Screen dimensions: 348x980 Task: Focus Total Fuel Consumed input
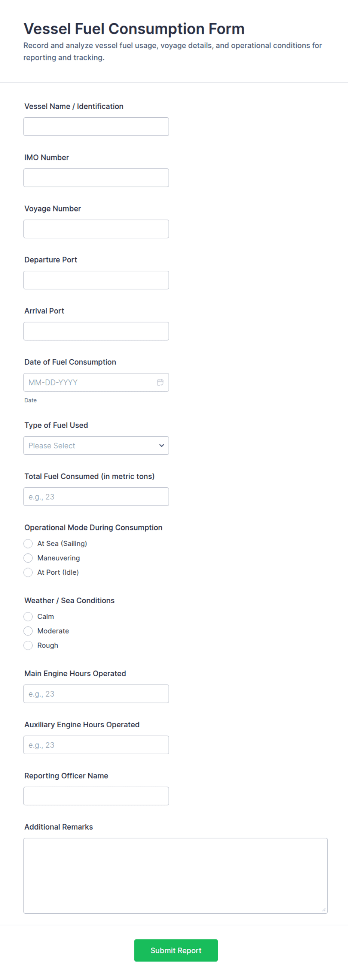pyautogui.click(x=96, y=497)
